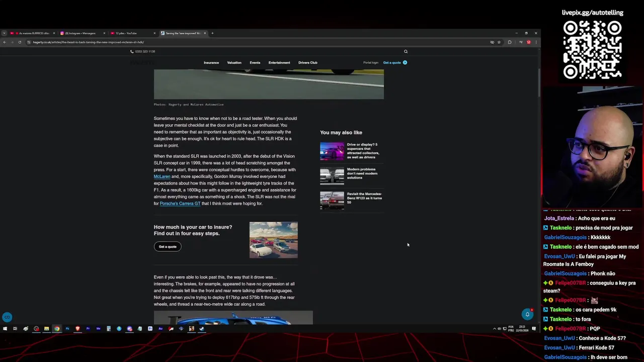This screenshot has height=362, width=644.
Task: Open the taskbar clock showing 23:23
Action: click(522, 329)
